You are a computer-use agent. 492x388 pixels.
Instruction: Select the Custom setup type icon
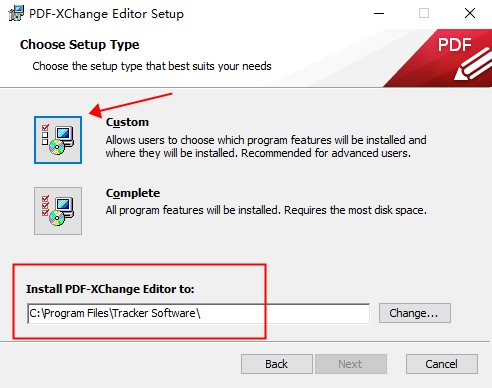point(58,140)
